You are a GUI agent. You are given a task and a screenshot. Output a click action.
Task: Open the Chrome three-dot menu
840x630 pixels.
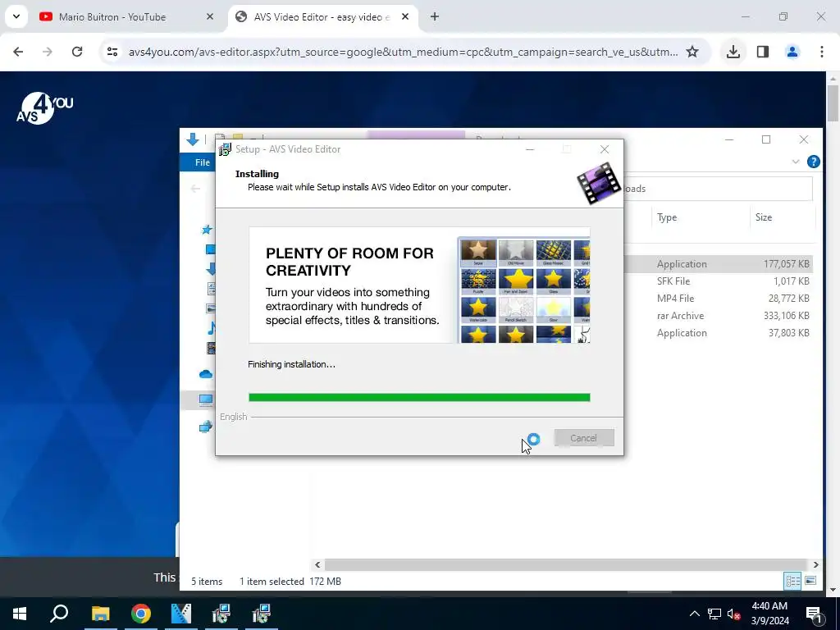tap(822, 52)
